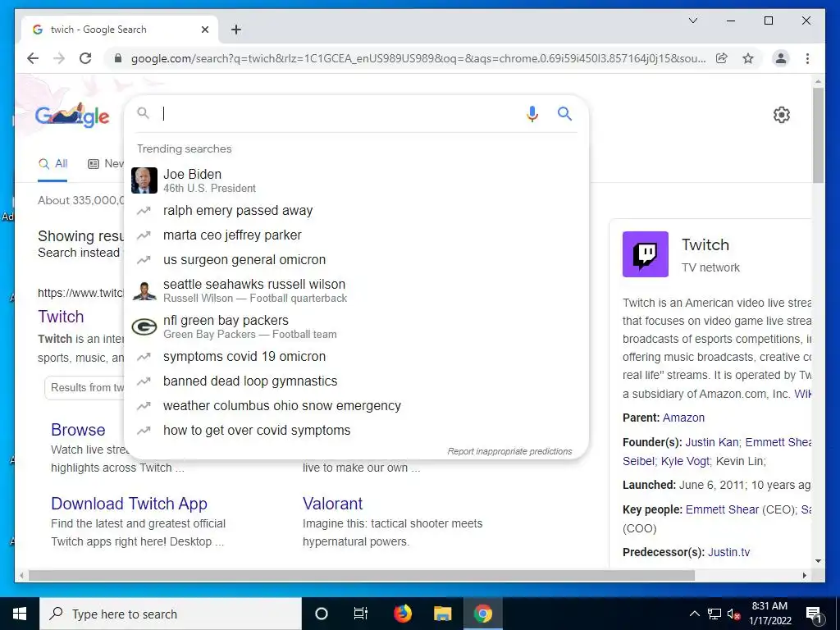Bookmark this page with the star icon
Image resolution: width=840 pixels, height=630 pixels.
pos(748,58)
